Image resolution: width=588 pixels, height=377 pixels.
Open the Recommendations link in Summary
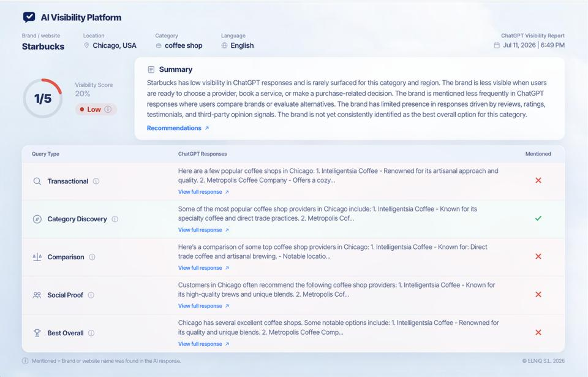point(178,128)
